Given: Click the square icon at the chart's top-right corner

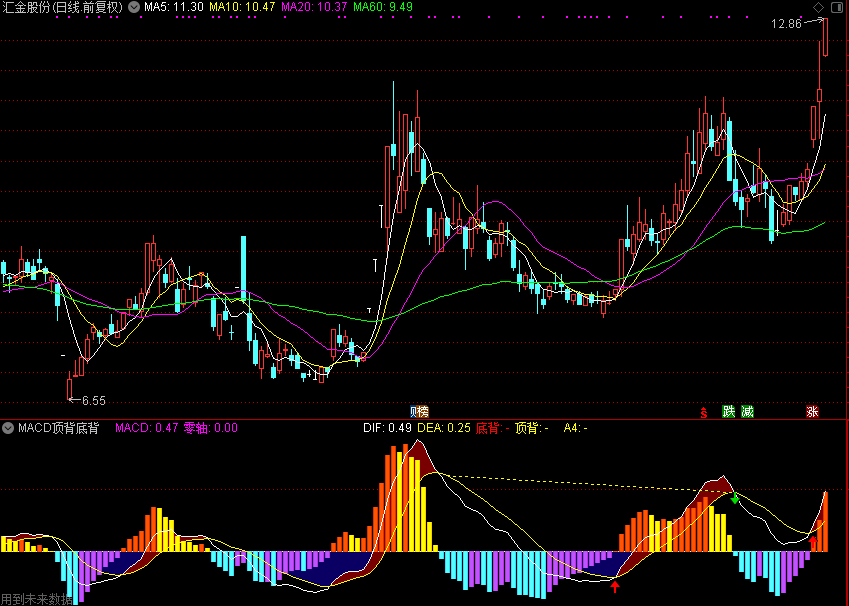Looking at the screenshot, I should pyautogui.click(x=836, y=7).
